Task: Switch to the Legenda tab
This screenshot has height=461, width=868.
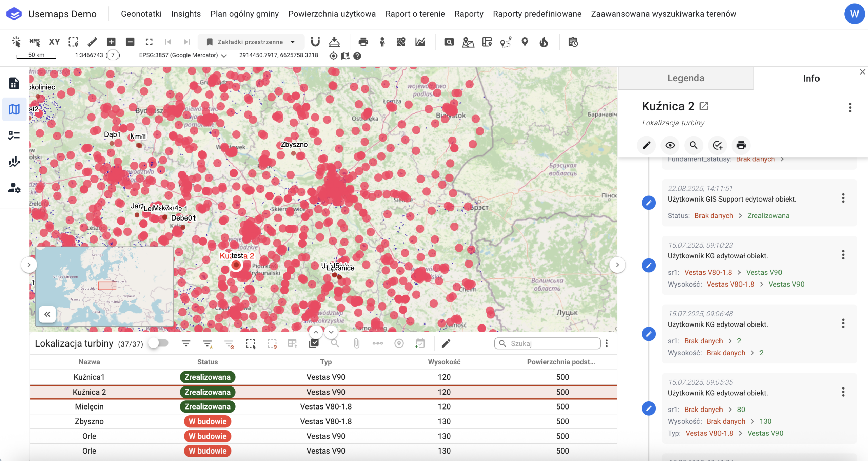Action: tap(686, 78)
